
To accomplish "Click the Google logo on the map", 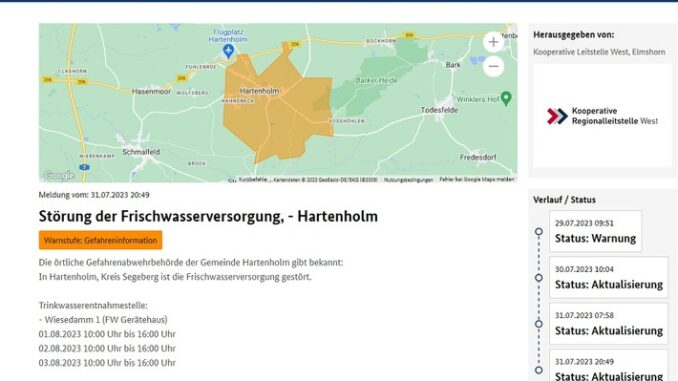I will [59, 176].
